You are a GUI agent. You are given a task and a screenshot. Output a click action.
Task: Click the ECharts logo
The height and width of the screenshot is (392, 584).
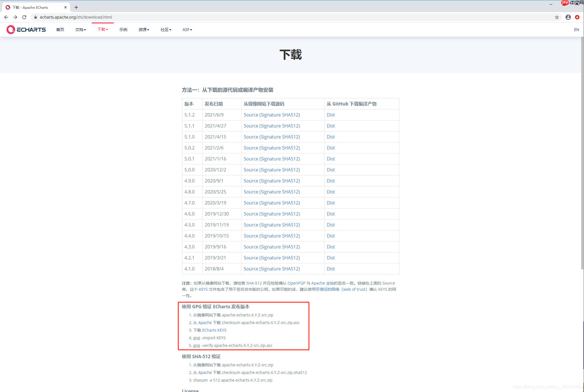coord(26,30)
